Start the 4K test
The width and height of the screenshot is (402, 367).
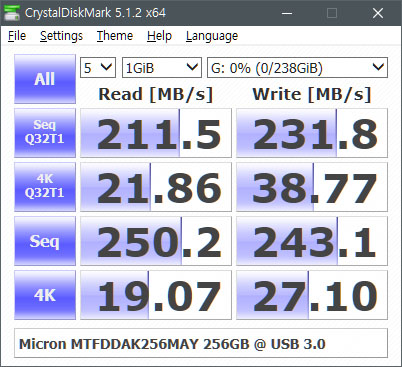coord(45,295)
